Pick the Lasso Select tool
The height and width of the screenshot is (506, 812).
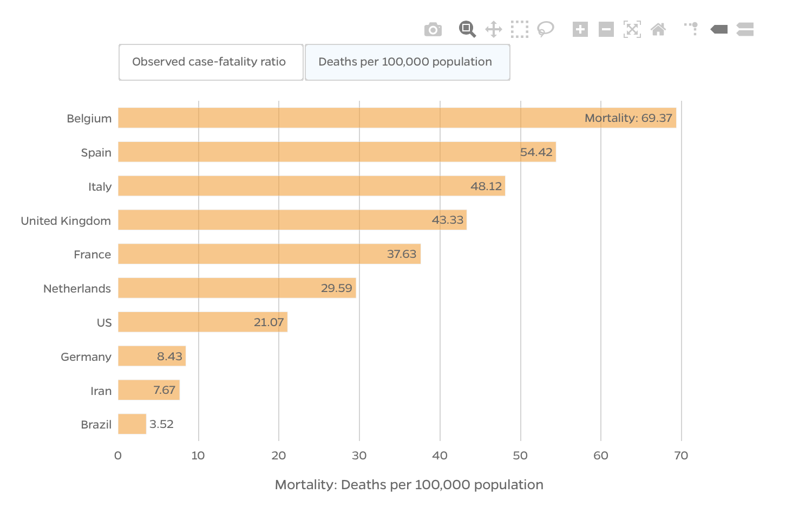point(545,29)
